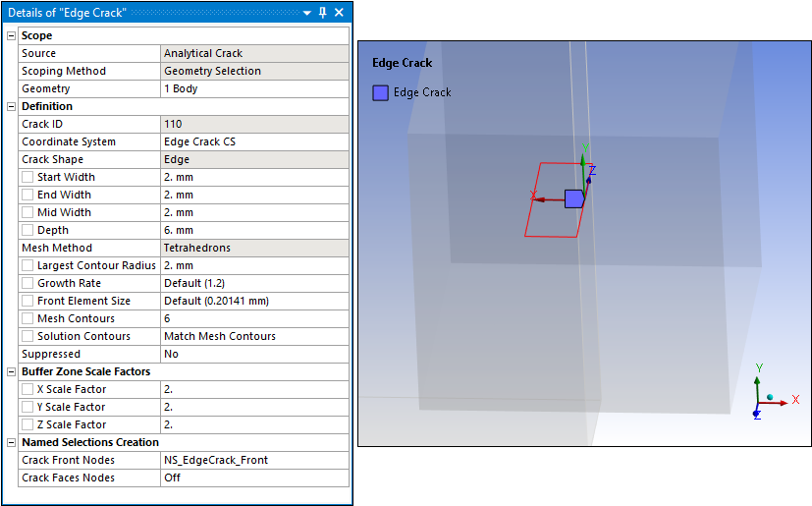
Task: Open the Suppressed No dropdown field
Action: tap(254, 354)
